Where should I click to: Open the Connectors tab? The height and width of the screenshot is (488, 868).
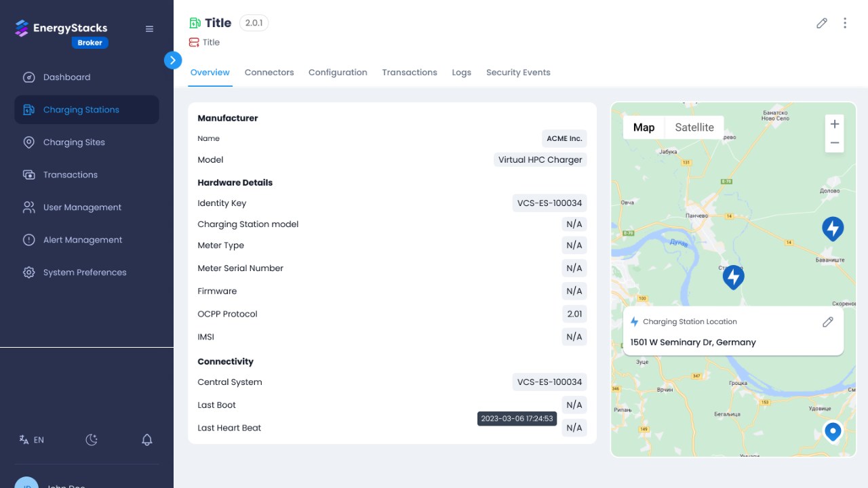269,73
